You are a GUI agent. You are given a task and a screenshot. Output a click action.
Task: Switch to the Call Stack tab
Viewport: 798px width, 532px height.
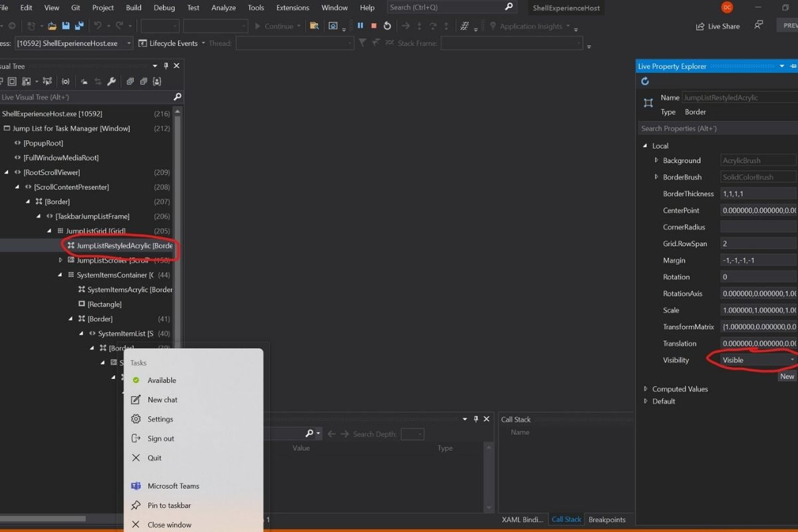[567, 519]
